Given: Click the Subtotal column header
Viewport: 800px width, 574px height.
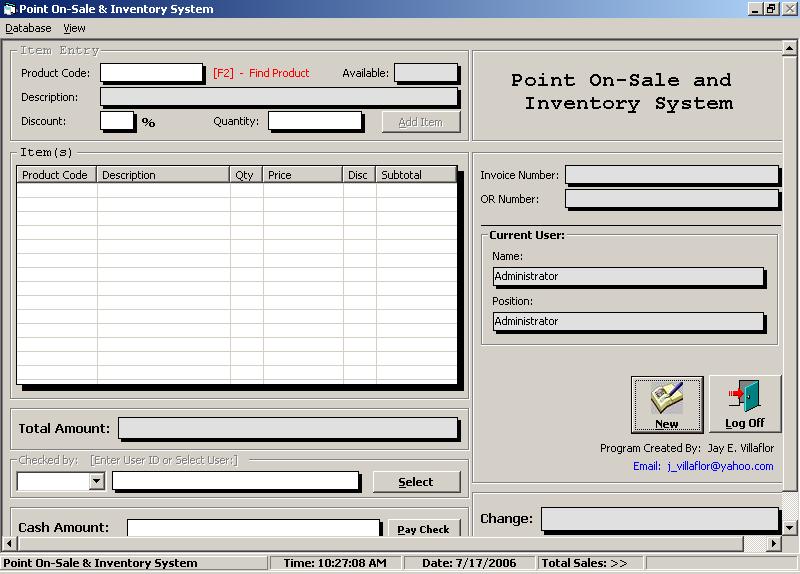Looking at the screenshot, I should [416, 175].
